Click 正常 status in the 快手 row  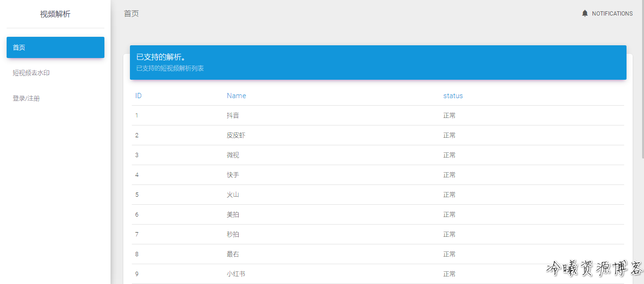[449, 175]
